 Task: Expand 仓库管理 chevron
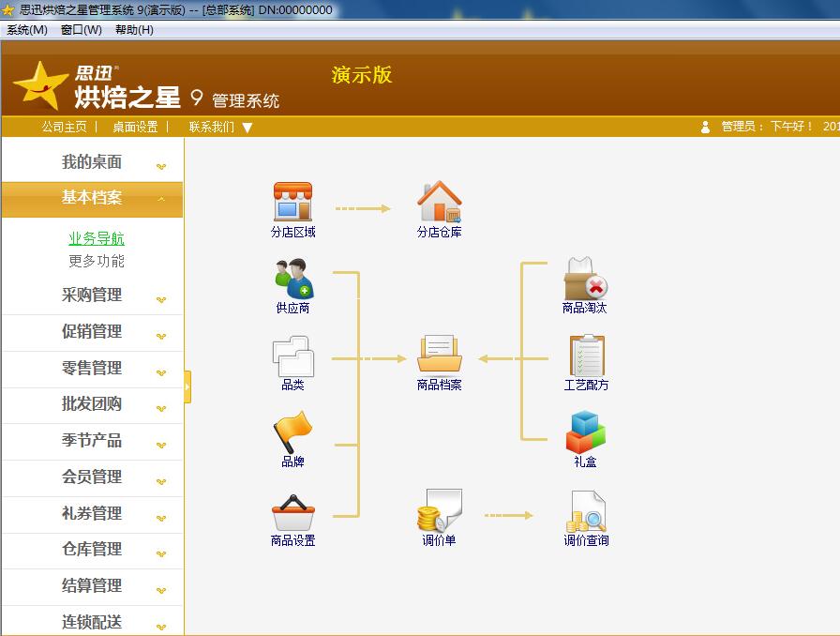click(x=160, y=554)
